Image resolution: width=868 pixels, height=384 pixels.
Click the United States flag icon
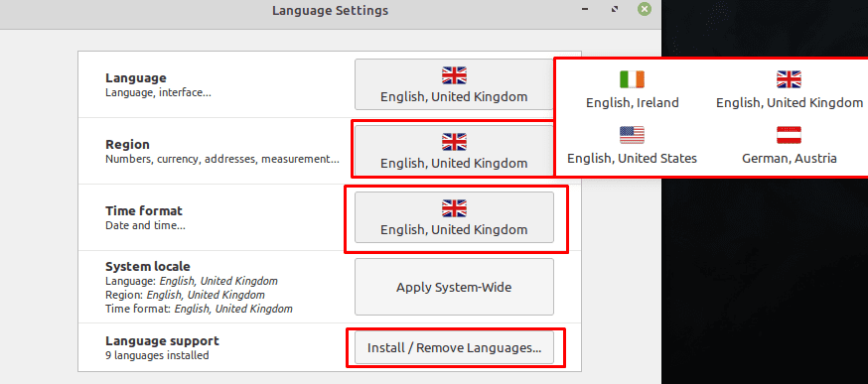click(632, 135)
